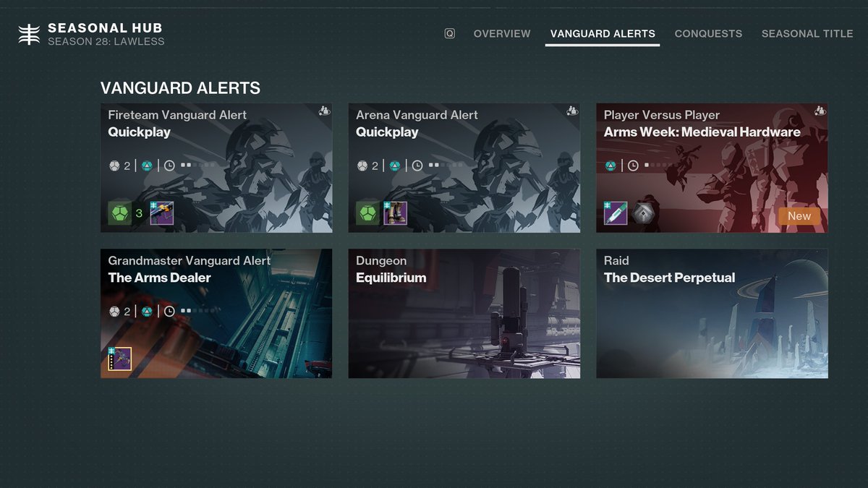
Task: Click 'Grandmaster Vanguard Alert' label text
Action: click(190, 260)
